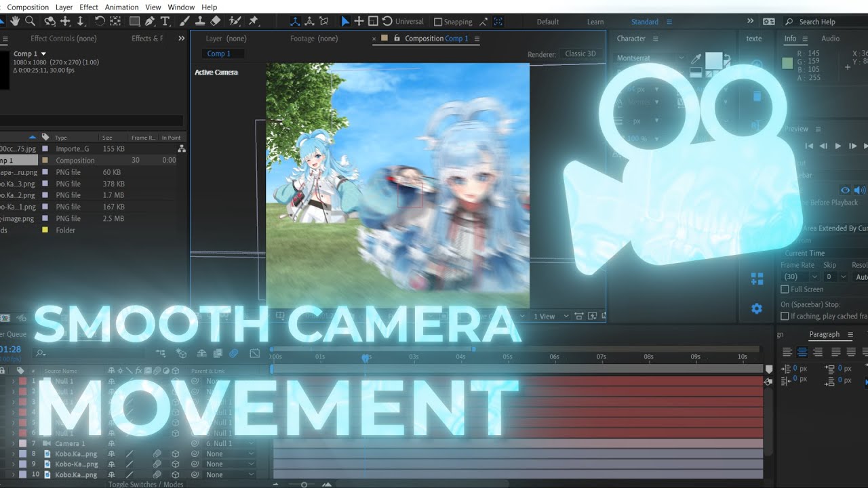Screen dimensions: 868x488
Task: Toggle motion blur switch for layer 9
Action: (x=157, y=464)
